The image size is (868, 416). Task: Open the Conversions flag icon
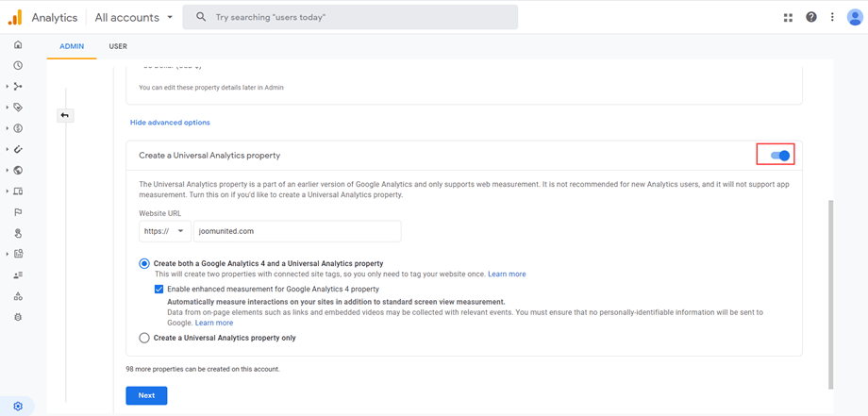[x=18, y=212]
